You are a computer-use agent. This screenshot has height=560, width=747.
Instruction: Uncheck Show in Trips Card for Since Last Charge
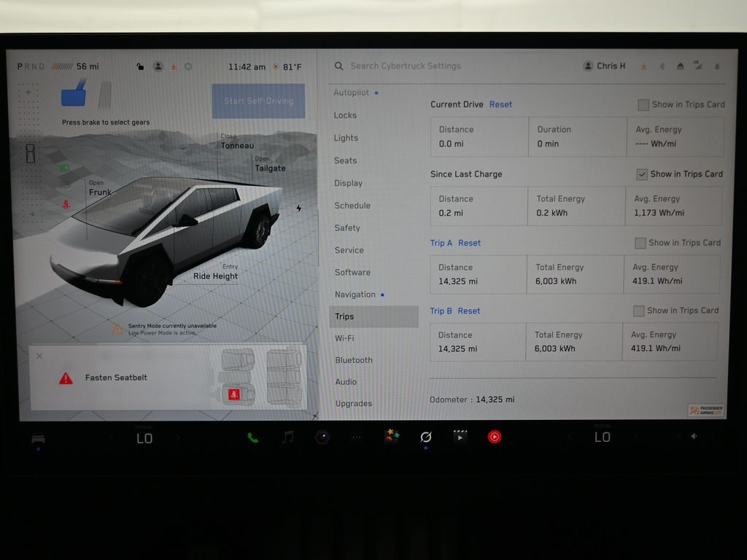click(x=641, y=174)
